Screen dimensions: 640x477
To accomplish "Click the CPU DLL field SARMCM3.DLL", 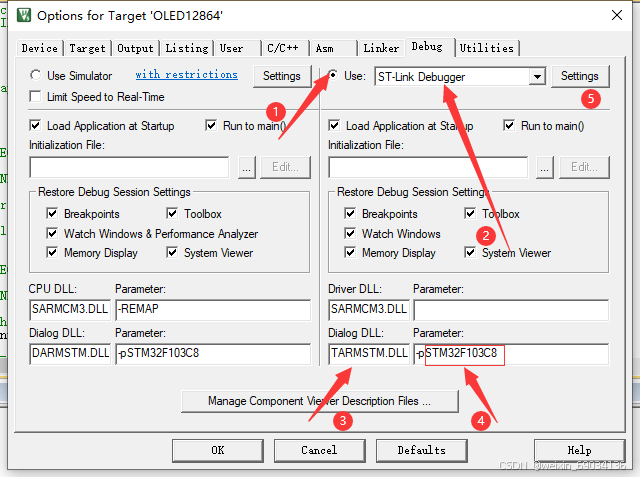I will [x=70, y=309].
